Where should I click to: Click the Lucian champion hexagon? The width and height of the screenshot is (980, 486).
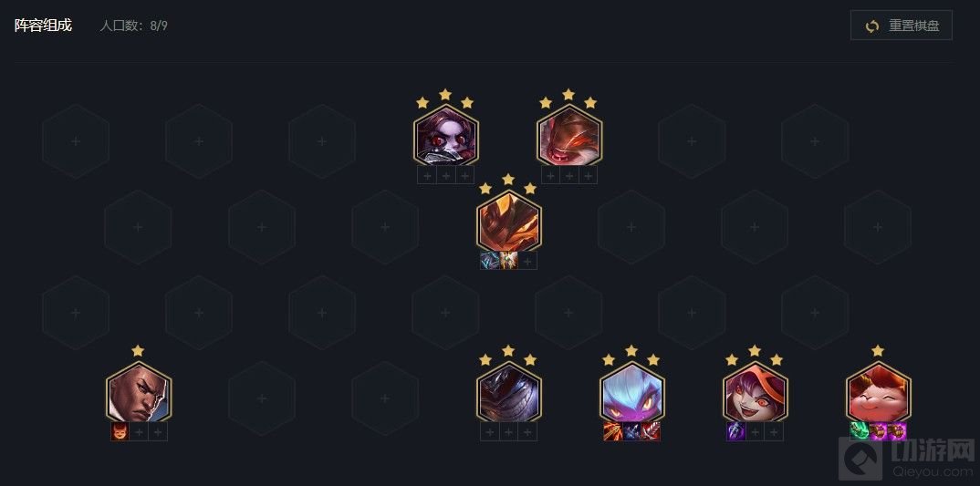click(x=139, y=394)
